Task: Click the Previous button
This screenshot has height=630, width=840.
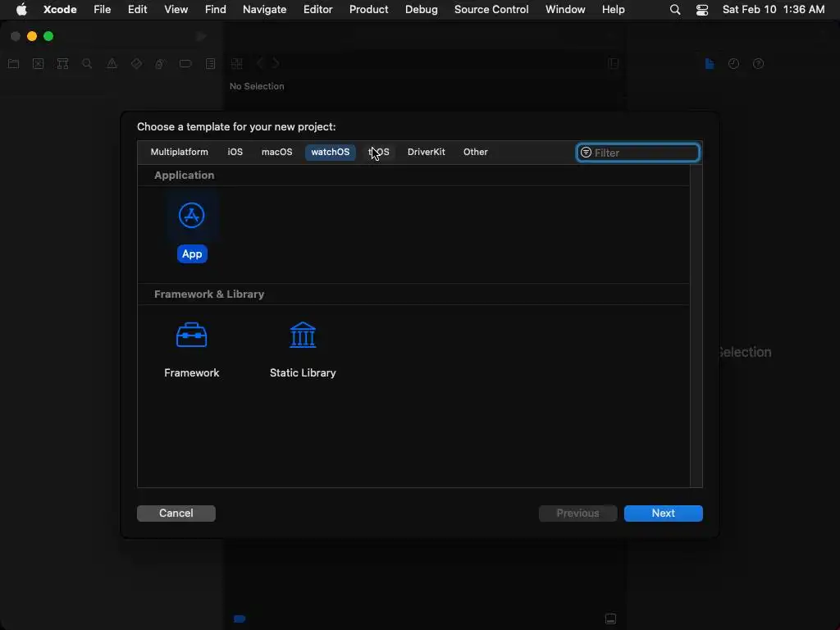Action: pyautogui.click(x=578, y=514)
